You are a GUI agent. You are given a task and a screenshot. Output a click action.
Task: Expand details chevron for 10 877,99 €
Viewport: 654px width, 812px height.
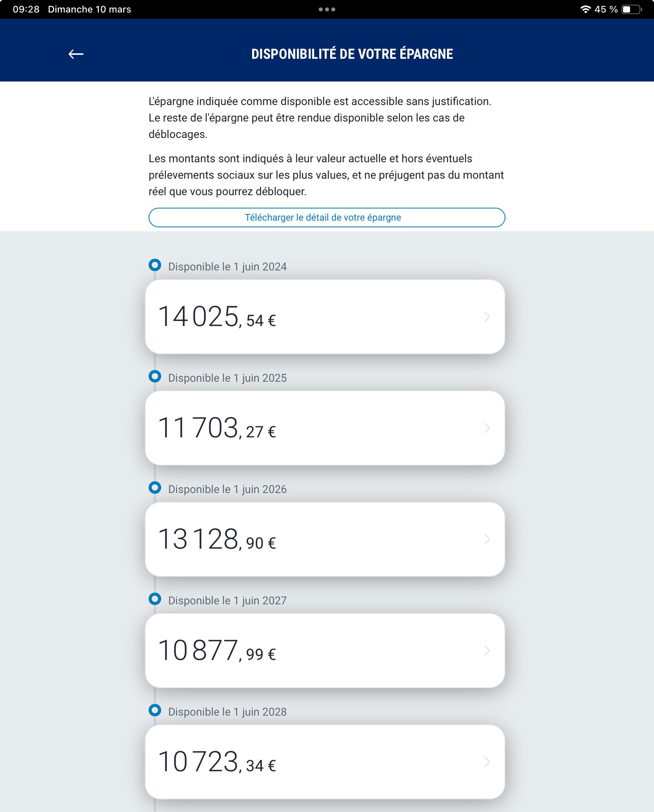(487, 651)
